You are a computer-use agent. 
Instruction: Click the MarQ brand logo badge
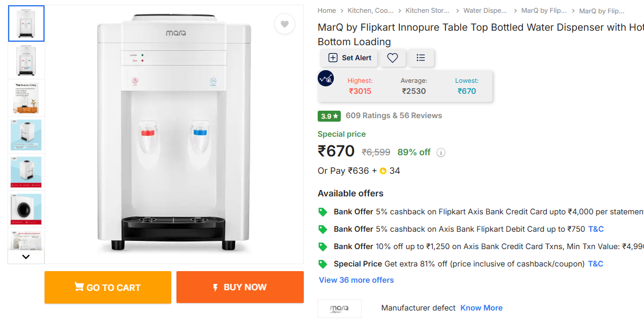click(339, 308)
